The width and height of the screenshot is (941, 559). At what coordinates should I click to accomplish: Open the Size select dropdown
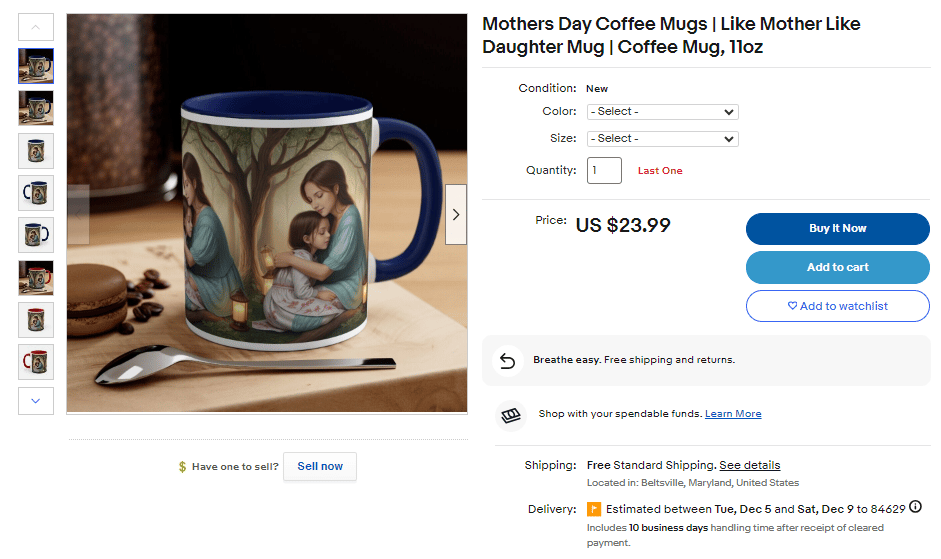point(662,139)
